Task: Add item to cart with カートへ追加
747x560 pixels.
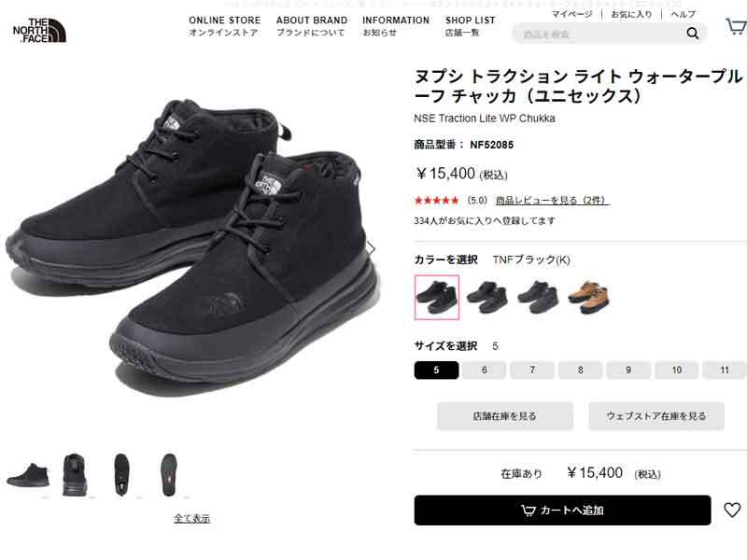Action: tap(563, 510)
